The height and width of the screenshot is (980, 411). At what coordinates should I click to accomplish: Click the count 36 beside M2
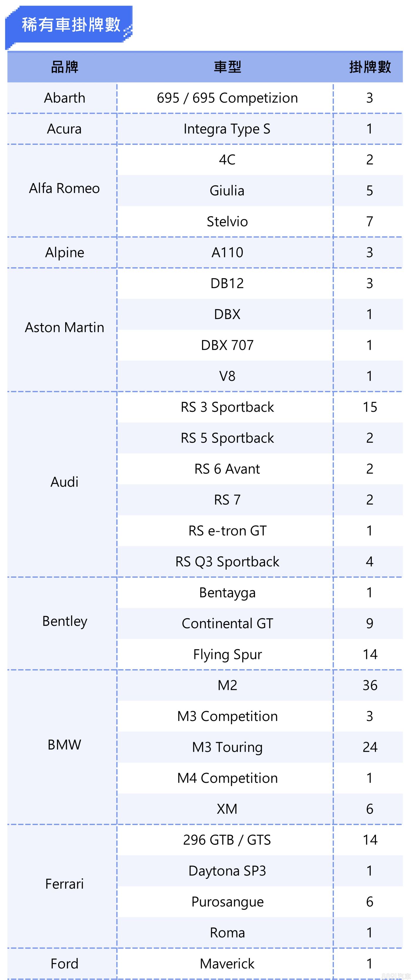(370, 685)
